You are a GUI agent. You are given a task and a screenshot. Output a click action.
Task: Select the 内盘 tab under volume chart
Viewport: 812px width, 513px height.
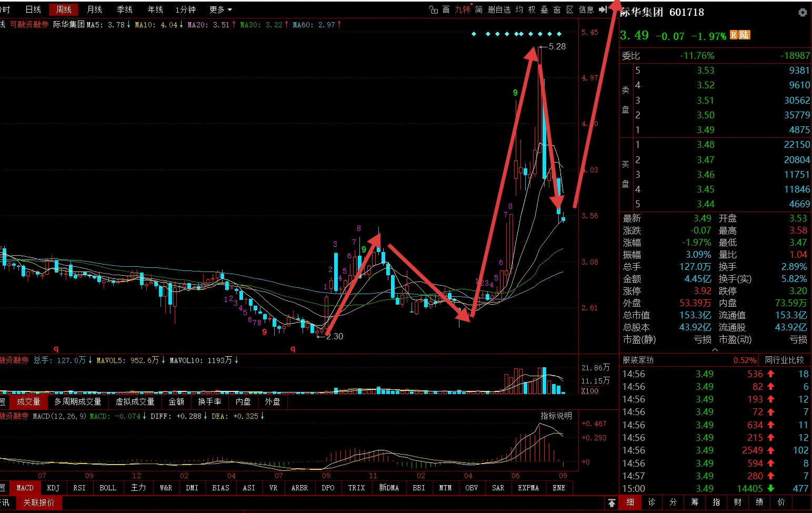tap(243, 401)
